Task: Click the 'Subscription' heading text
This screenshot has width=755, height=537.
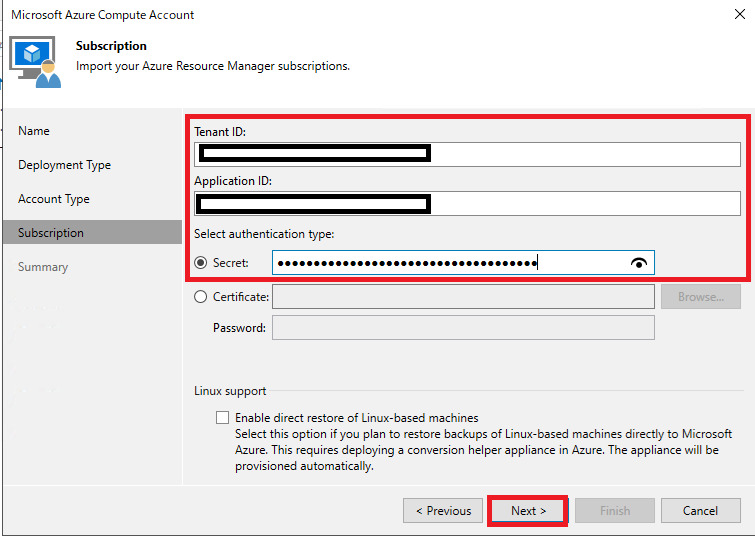Action: click(111, 46)
